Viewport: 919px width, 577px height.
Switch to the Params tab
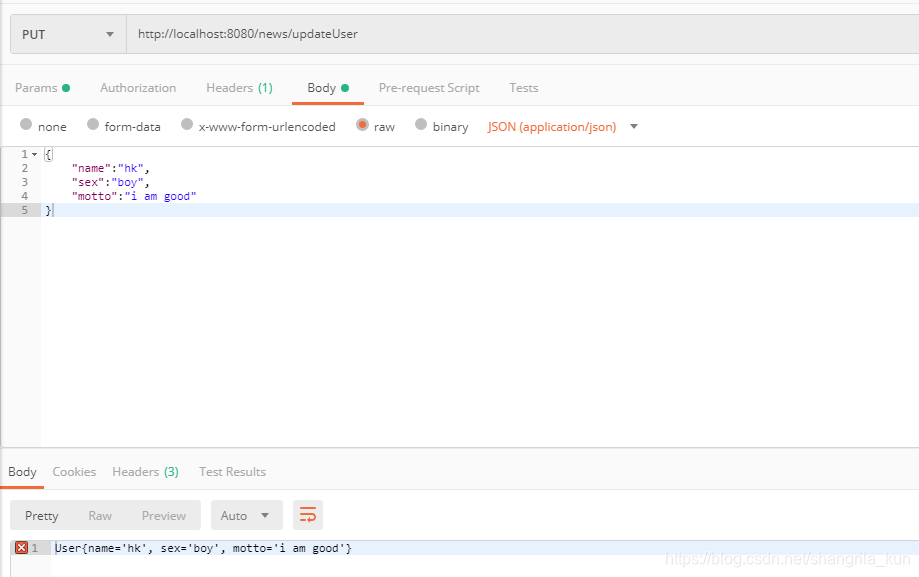pyautogui.click(x=42, y=88)
